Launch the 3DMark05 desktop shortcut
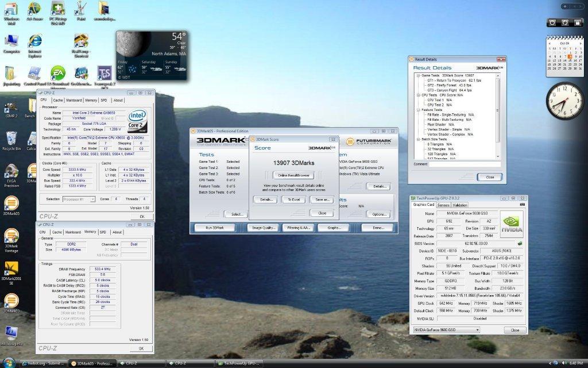Screen dimensions: 588x368 (x=11, y=206)
